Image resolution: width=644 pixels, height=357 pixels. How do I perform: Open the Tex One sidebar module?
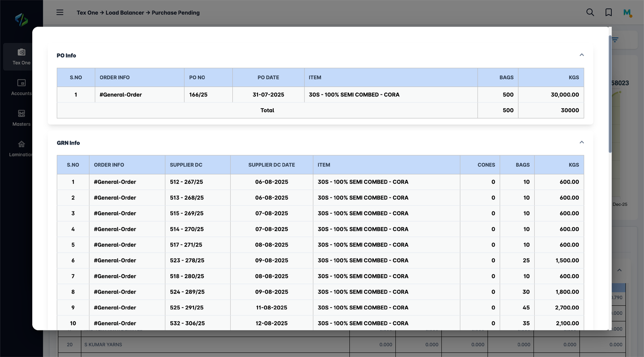(21, 57)
